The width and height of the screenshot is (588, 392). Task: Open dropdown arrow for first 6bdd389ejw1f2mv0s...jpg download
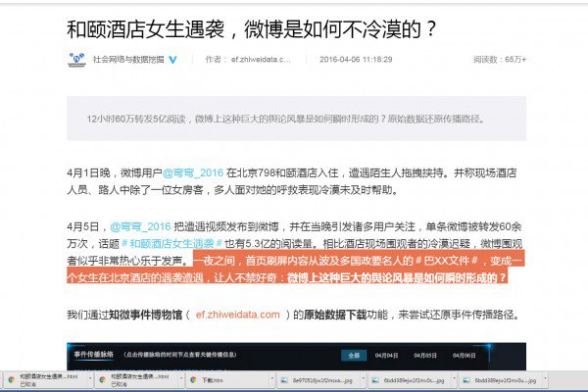click(454, 378)
